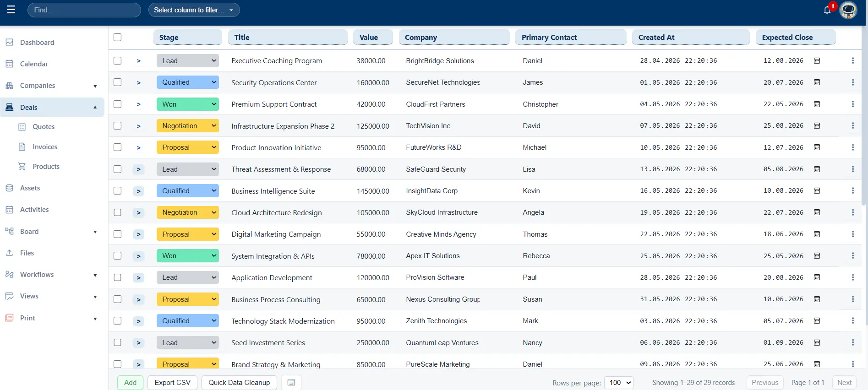Click the Previous page button
This screenshot has height=390, width=868.
coord(765,383)
